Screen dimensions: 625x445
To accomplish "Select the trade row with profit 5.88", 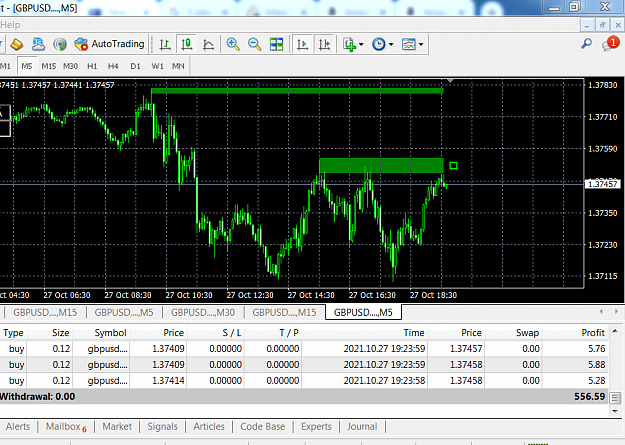I will coord(304,364).
